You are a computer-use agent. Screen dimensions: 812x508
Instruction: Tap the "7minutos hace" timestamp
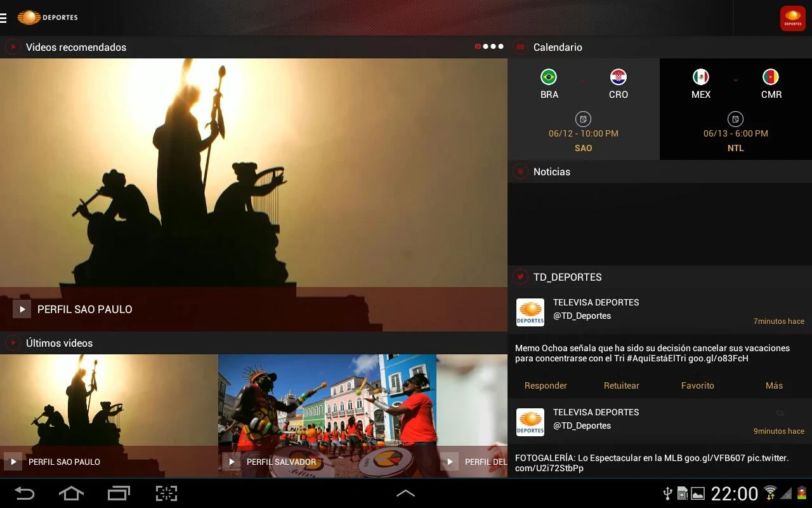tap(779, 321)
